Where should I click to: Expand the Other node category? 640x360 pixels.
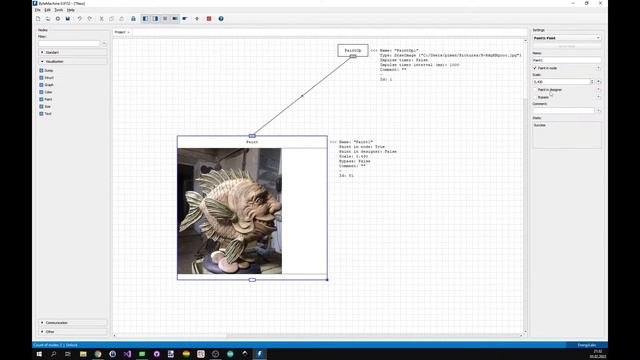(x=73, y=332)
